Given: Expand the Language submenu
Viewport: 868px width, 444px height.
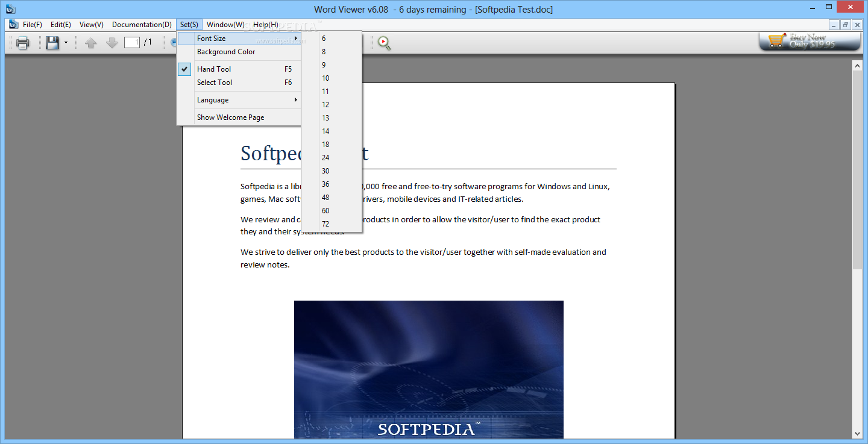Looking at the screenshot, I should tap(239, 100).
